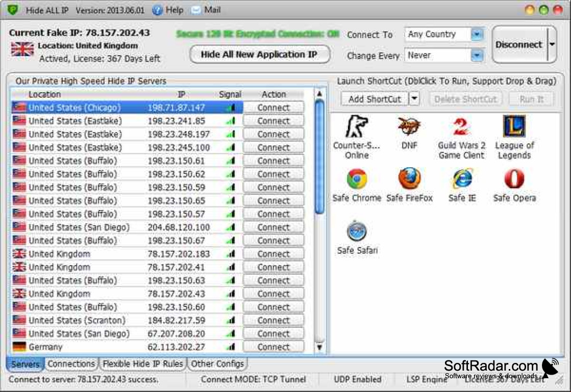This screenshot has width=571, height=392.
Task: Open the Change Every interval dropdown
Action: click(477, 56)
